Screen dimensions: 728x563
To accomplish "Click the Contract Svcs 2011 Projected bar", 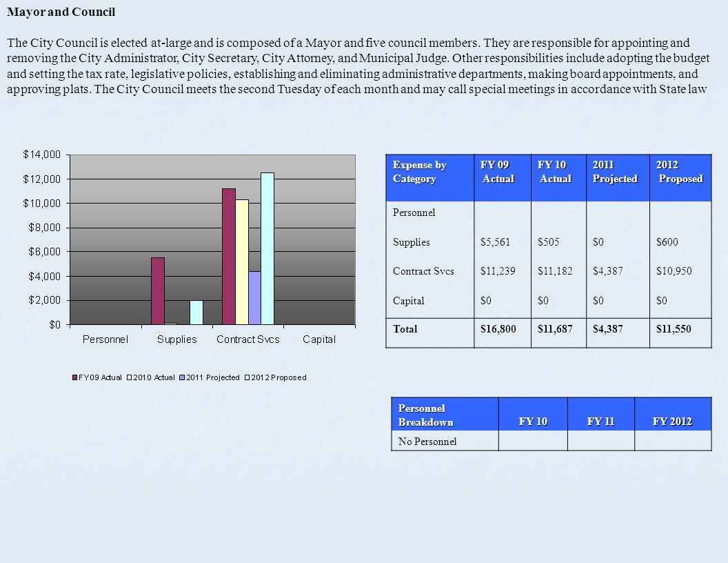I will (x=254, y=298).
